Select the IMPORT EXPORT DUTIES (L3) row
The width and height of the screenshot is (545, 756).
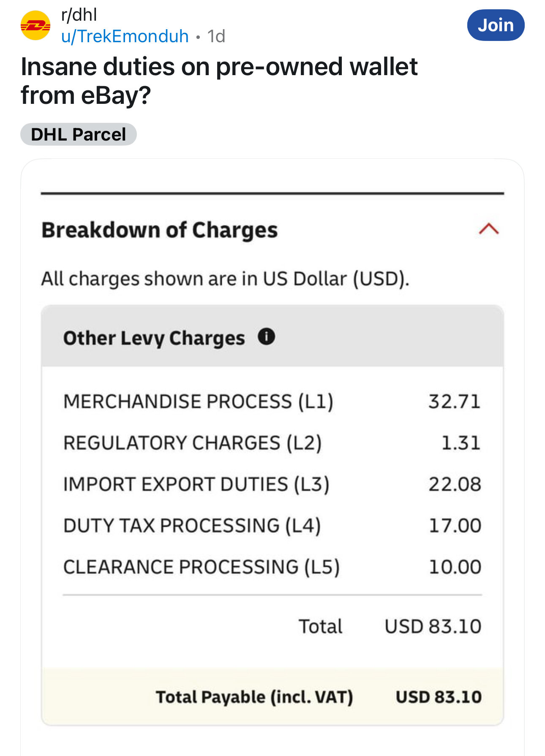click(272, 484)
